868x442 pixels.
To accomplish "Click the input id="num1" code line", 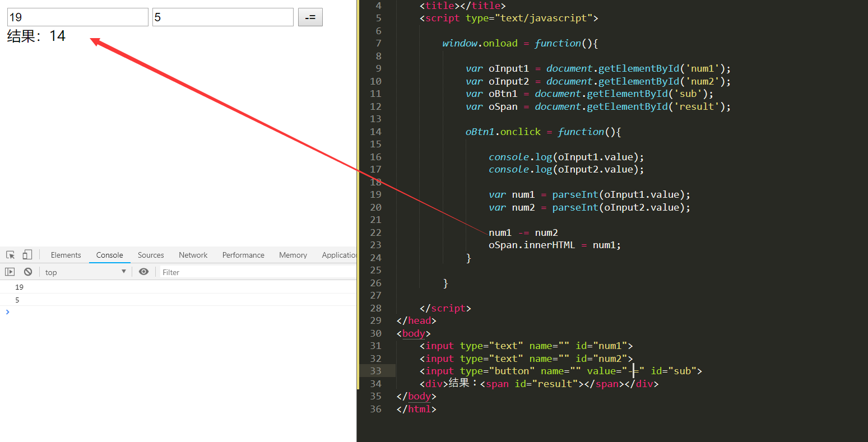I will pyautogui.click(x=526, y=346).
